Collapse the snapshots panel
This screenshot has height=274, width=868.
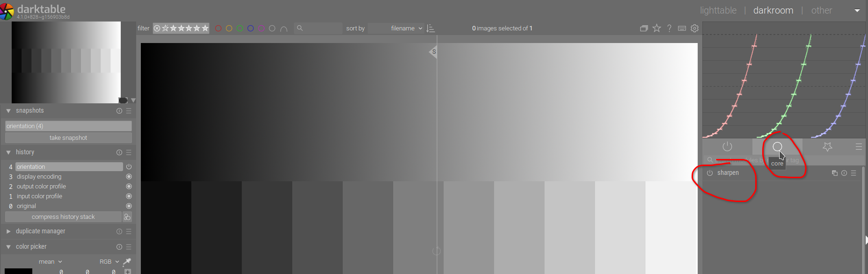coord(8,111)
